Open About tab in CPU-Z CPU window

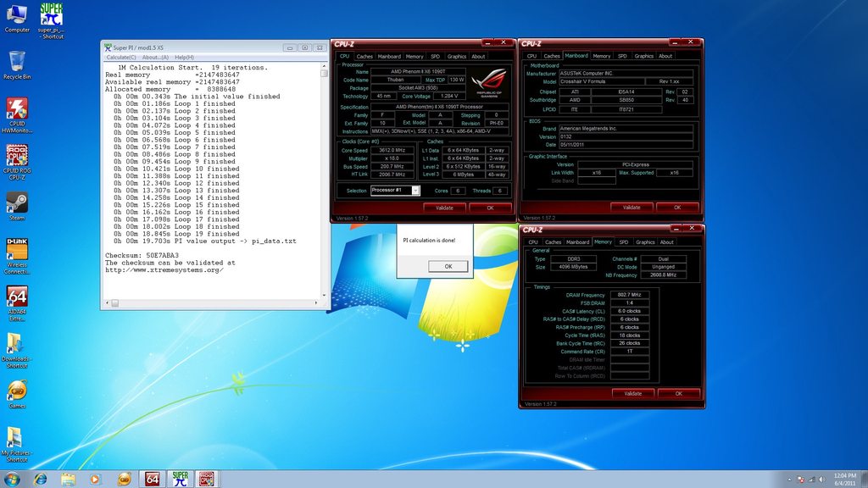tap(478, 57)
